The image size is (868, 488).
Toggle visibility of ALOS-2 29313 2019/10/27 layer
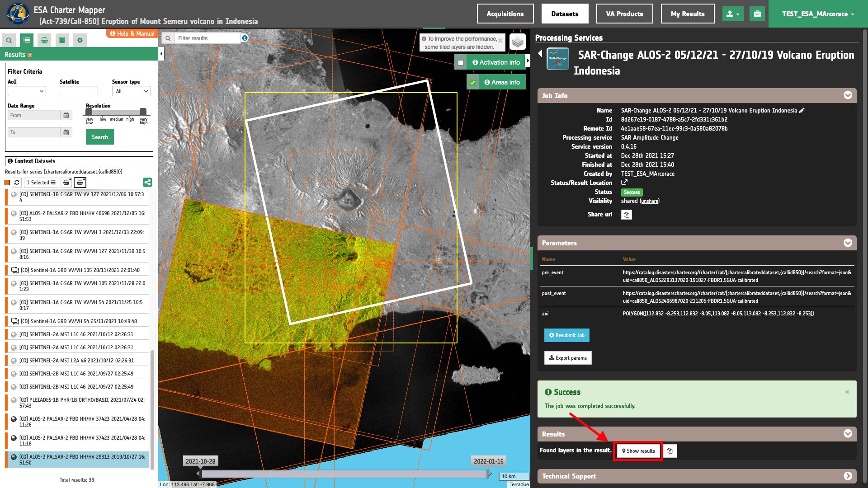(x=14, y=457)
